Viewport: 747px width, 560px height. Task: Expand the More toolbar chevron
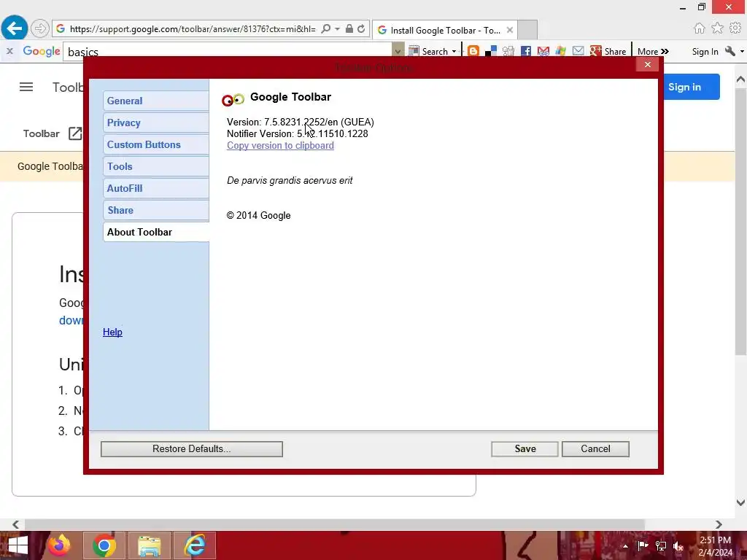(653, 52)
